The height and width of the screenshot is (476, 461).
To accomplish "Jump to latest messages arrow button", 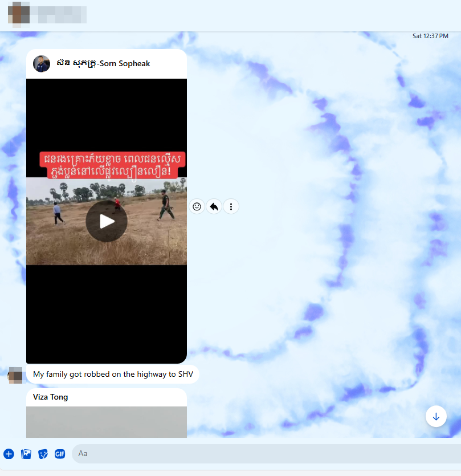I will (436, 417).
